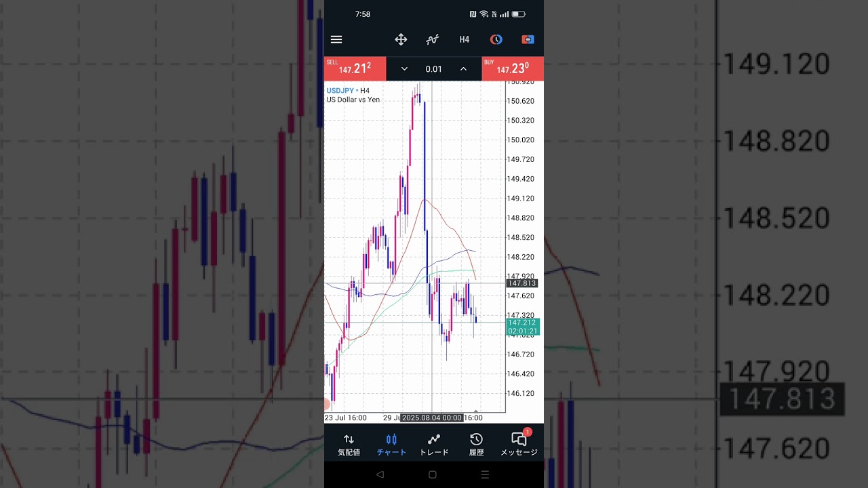Open the 履歴 history tab
The image size is (868, 488).
(477, 445)
